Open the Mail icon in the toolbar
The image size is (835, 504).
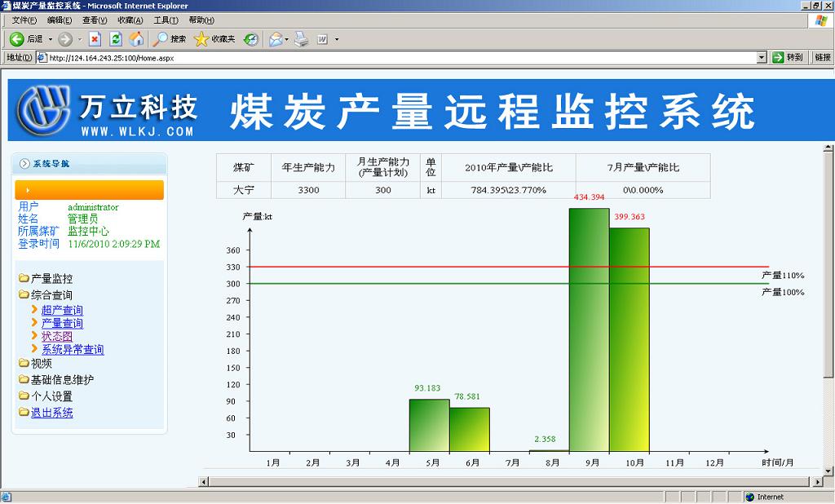(276, 38)
